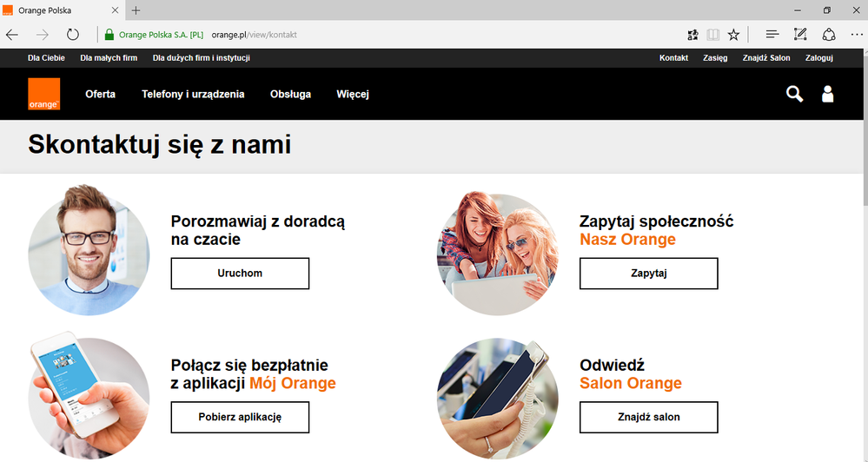Click the vertical scrollbar thumb
Viewport: 868px width, 462px height.
click(x=865, y=130)
